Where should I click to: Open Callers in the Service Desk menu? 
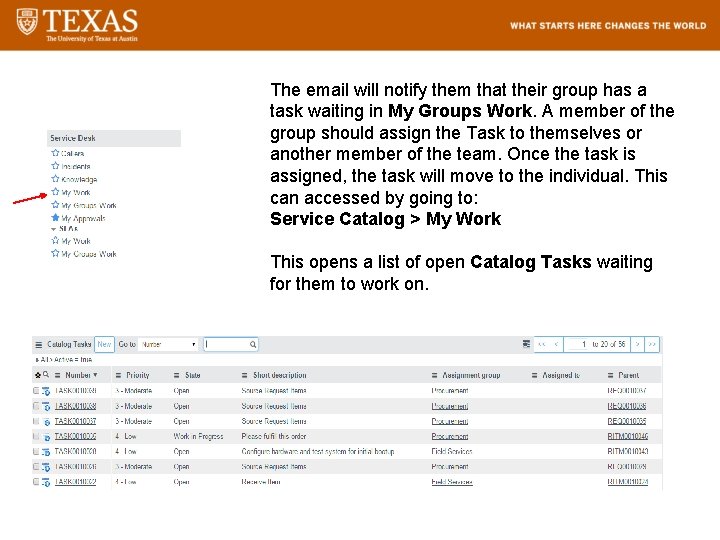pos(73,153)
